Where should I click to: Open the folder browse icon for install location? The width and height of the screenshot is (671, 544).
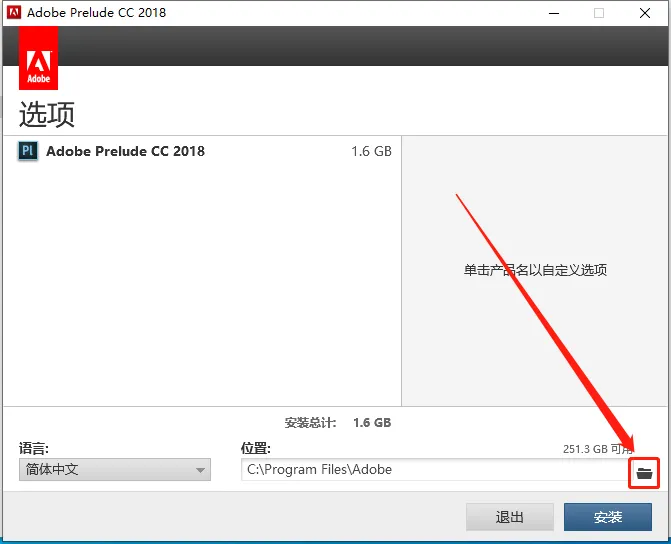click(x=644, y=473)
